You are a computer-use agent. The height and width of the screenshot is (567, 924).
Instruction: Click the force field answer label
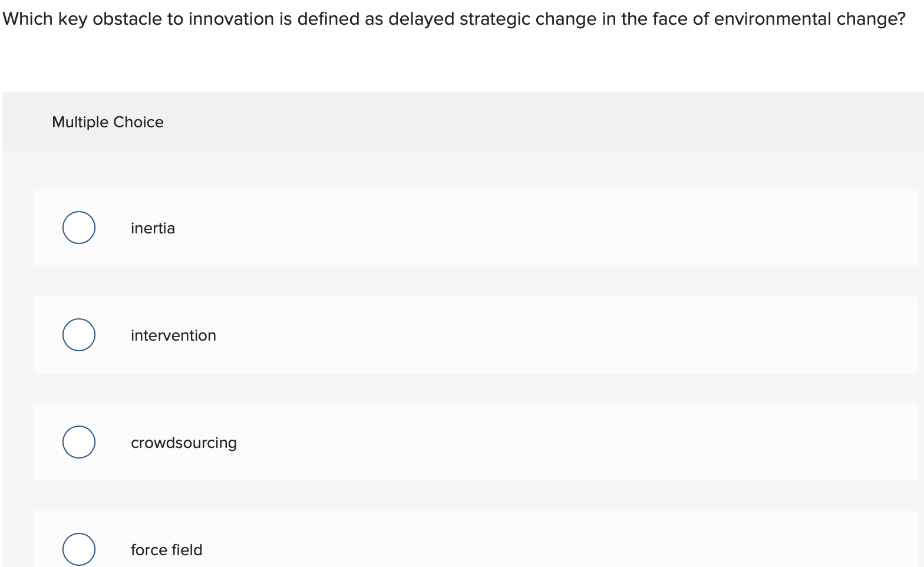(x=166, y=550)
